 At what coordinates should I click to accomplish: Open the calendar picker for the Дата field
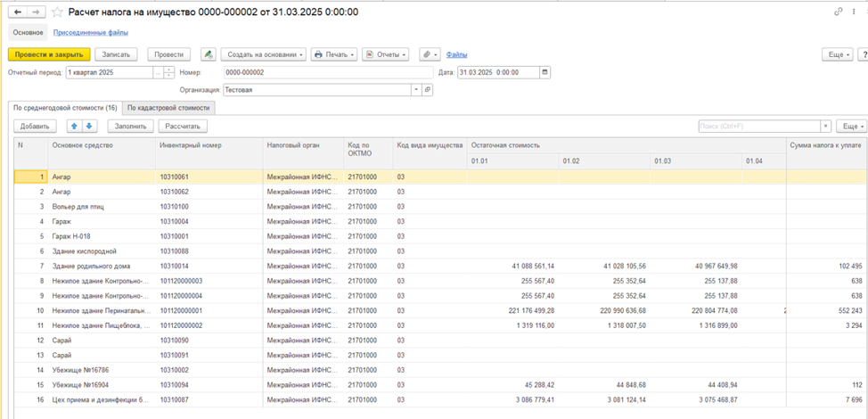coord(545,72)
